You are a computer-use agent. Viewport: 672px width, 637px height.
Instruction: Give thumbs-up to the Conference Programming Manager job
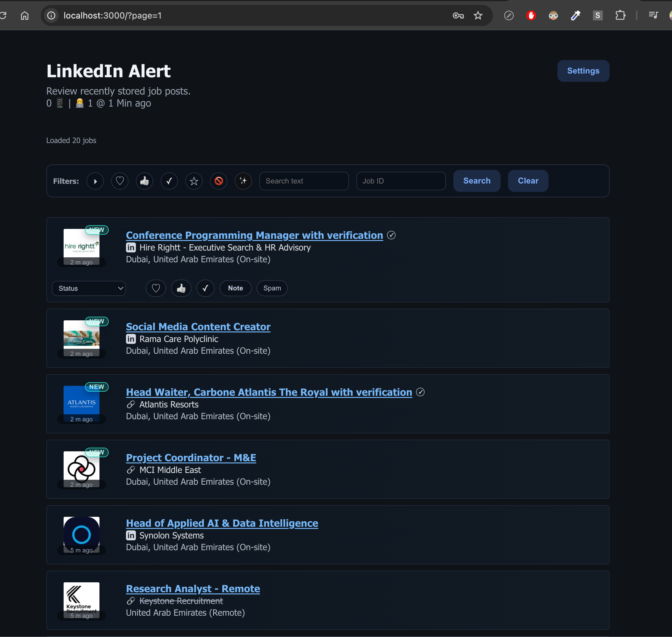(x=181, y=288)
